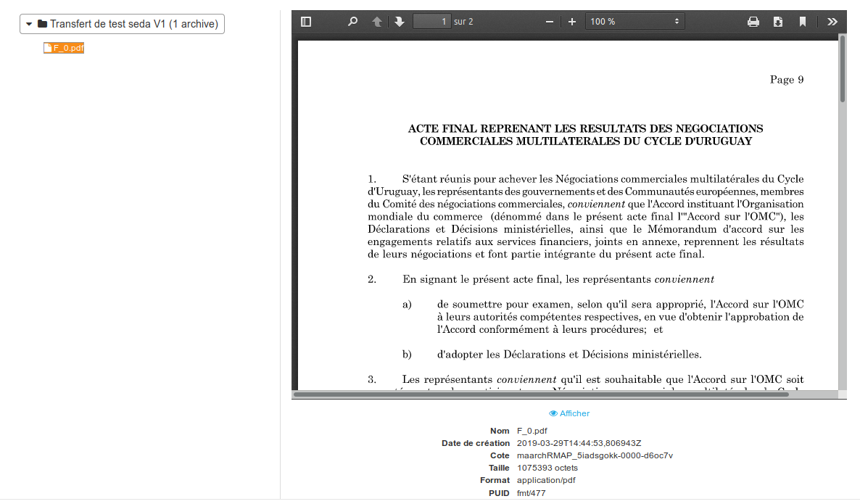Open the find-in-document search
860x504 pixels.
click(352, 21)
